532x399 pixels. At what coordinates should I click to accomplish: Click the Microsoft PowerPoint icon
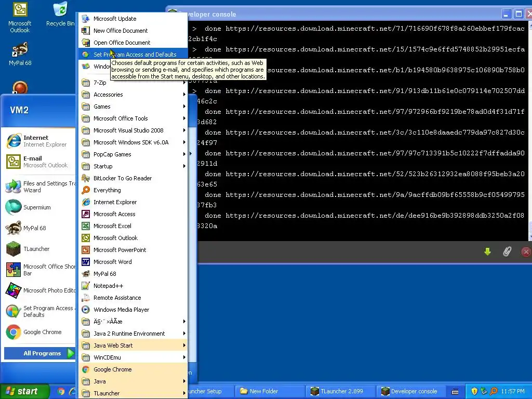point(86,250)
